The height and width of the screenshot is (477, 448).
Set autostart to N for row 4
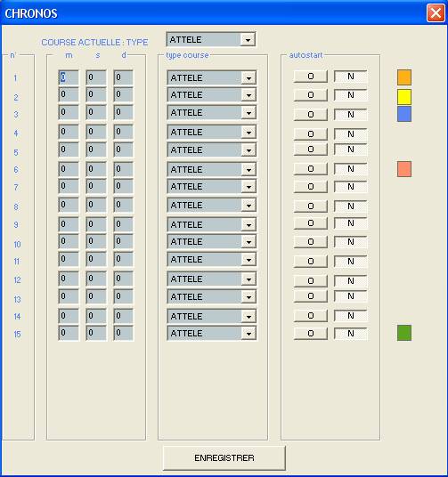351,133
